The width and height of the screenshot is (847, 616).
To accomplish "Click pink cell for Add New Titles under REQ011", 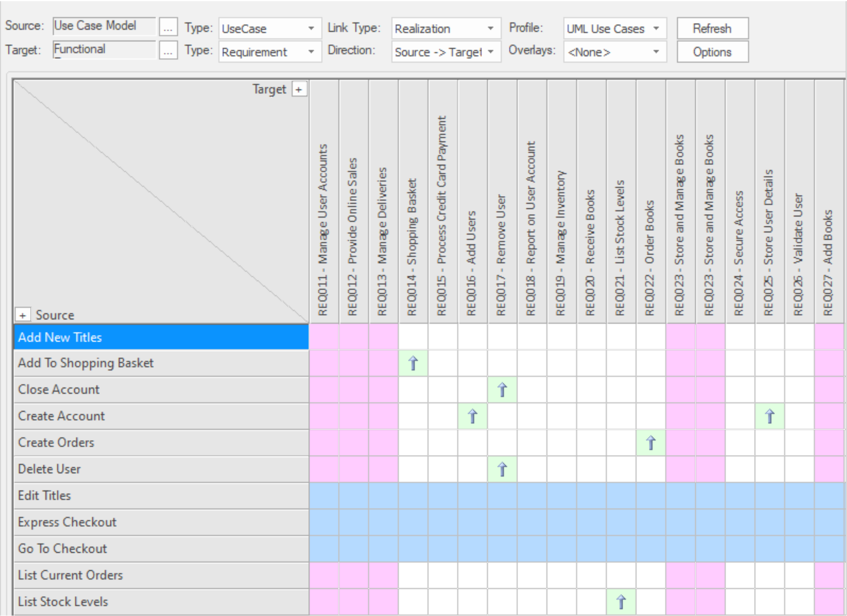I will [324, 337].
